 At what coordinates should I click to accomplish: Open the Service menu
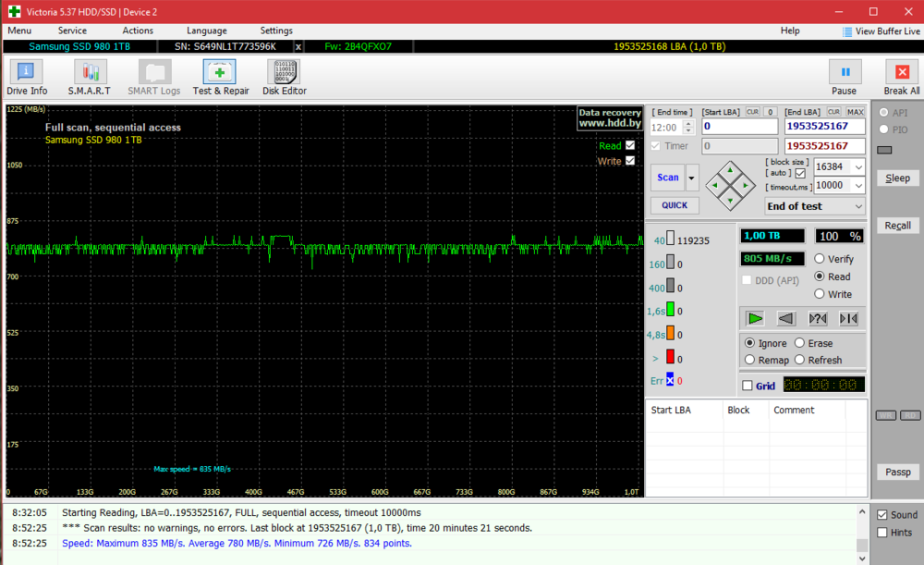point(72,31)
